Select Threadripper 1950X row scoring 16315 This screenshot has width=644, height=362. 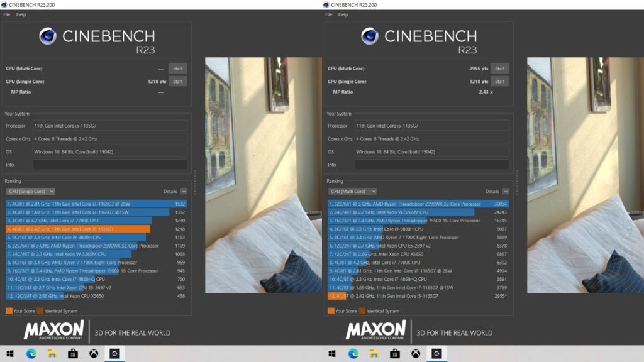[418, 221]
